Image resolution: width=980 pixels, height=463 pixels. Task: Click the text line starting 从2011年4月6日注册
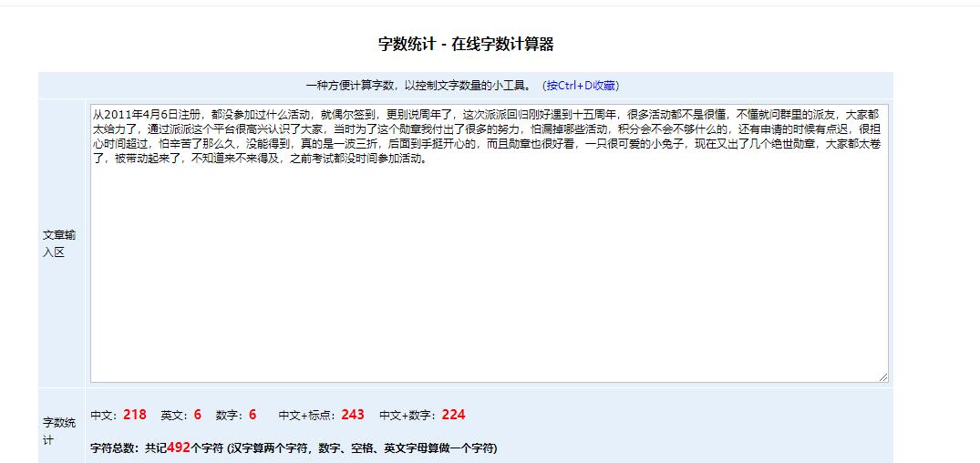486,115
